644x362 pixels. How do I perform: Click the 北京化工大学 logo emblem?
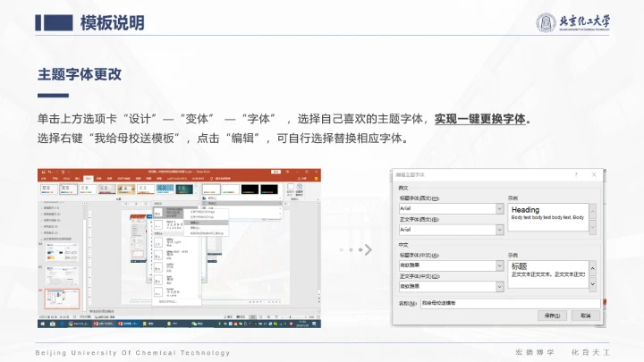546,22
